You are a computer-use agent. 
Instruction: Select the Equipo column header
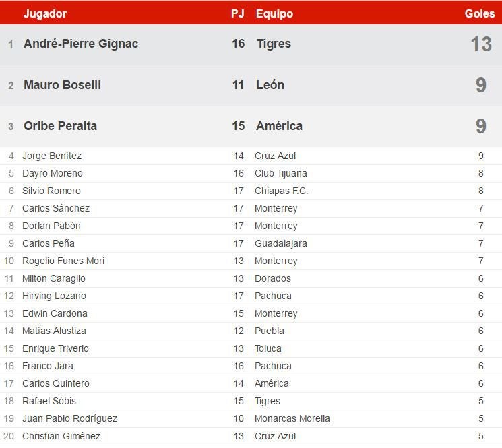pos(274,13)
